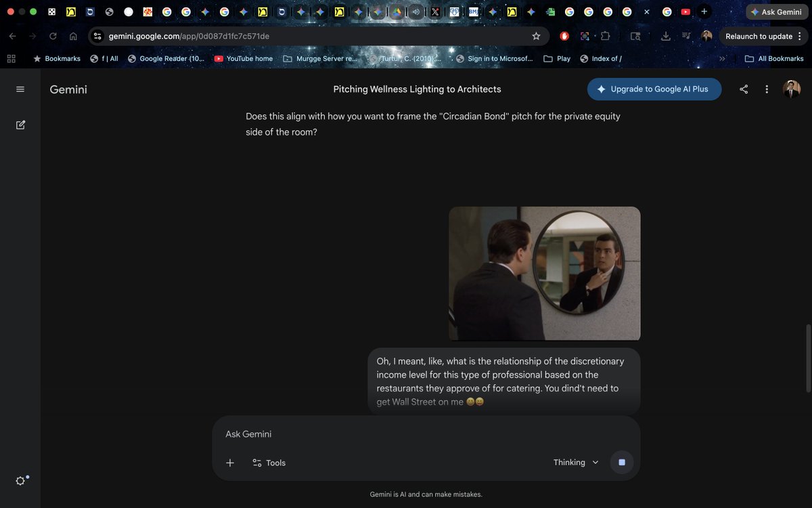Open the All Bookmarks folder
Viewport: 812px width, 508px height.
click(774, 58)
